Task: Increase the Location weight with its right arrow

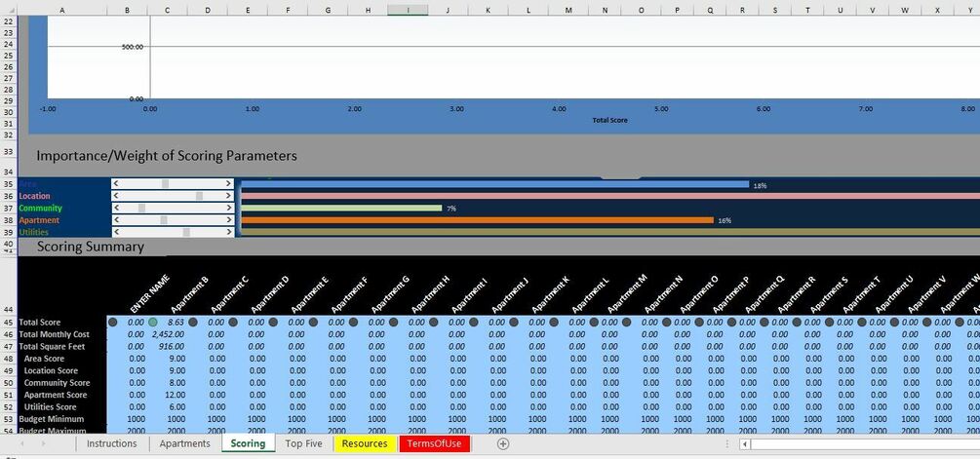Action: pyautogui.click(x=229, y=196)
